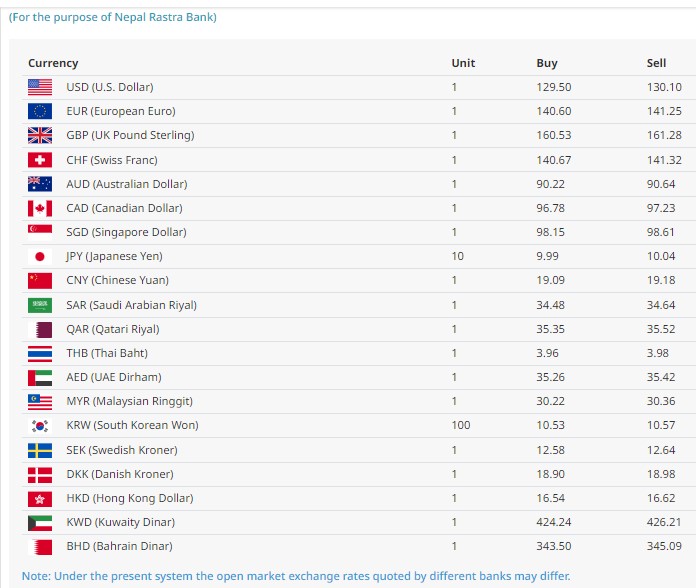Screen dimensions: 696x588
Task: Select the Canadian maple leaf flag
Action: (40, 208)
